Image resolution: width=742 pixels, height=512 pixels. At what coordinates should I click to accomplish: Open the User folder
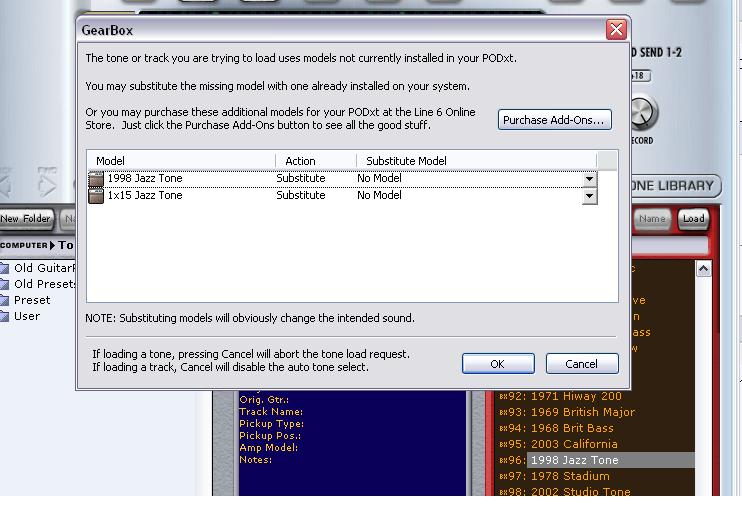point(27,317)
